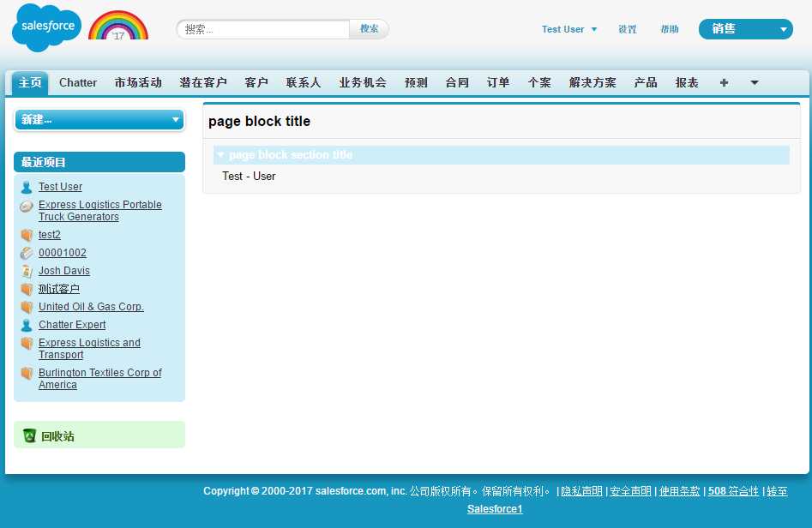Screen dimensions: 812x528
Task: Click the 'page block title' heading
Action: tap(259, 121)
